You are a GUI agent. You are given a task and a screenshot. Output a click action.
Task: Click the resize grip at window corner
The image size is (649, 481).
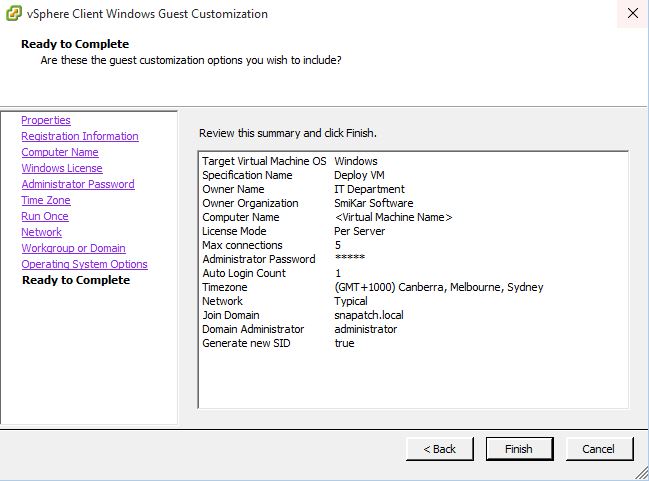coord(641,473)
